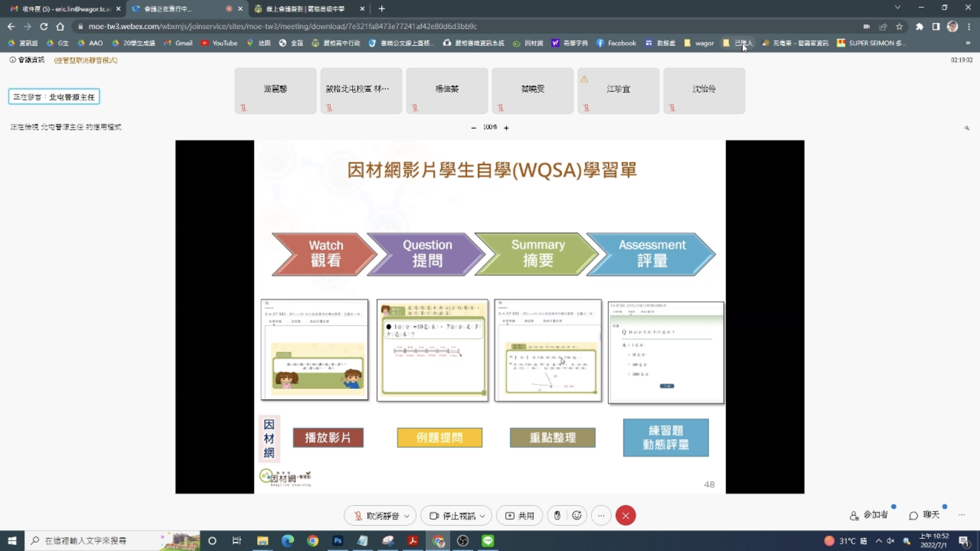The width and height of the screenshot is (980, 551).
Task: Click the zoom out minus icon
Action: point(474,128)
